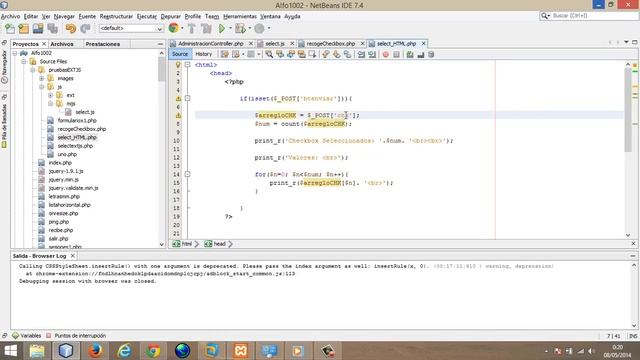
Task: Collapse the pruebasEXTJS folder
Action: pyautogui.click(x=33, y=70)
